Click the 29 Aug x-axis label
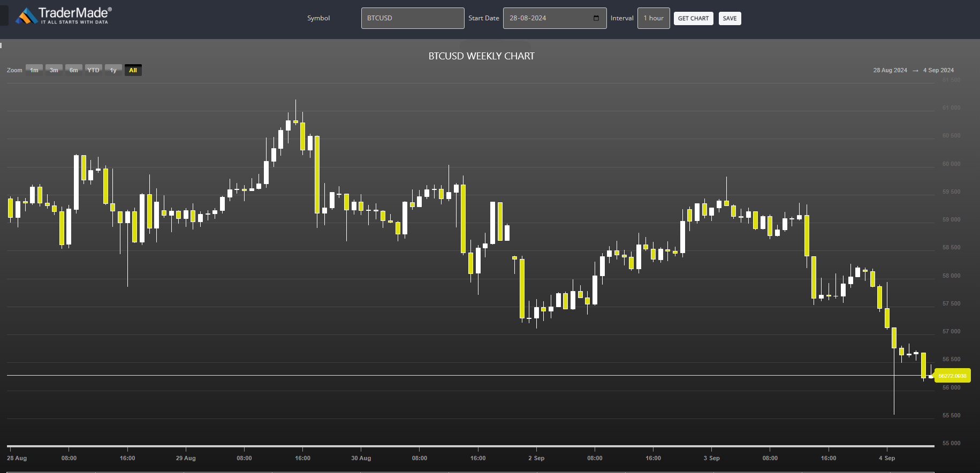The width and height of the screenshot is (980, 473). (x=186, y=458)
